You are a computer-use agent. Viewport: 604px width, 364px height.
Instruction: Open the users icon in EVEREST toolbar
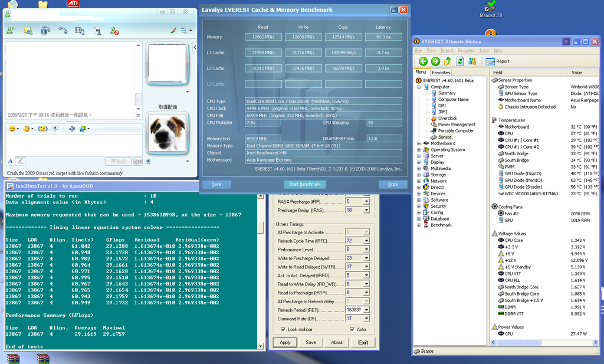472,61
